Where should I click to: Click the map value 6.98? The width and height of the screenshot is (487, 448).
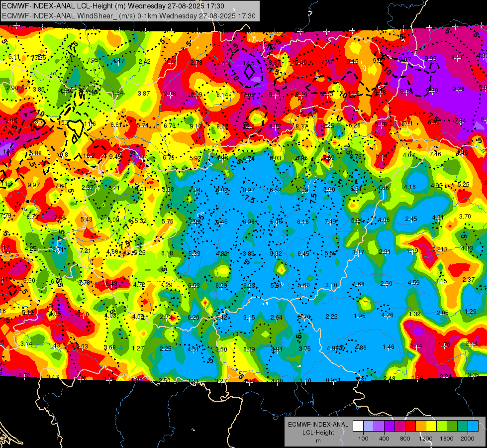[x=249, y=222]
